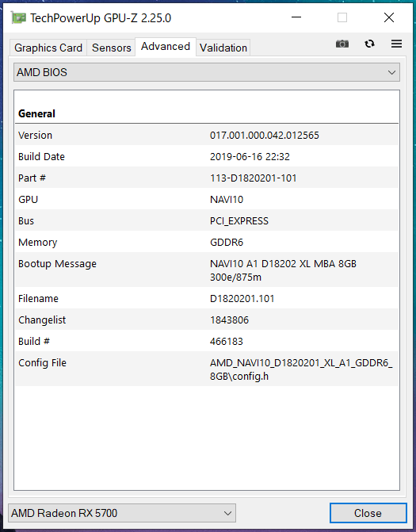Screen dimensions: 416x532
Task: Select the Memory value GDDR6
Action: [x=227, y=243]
